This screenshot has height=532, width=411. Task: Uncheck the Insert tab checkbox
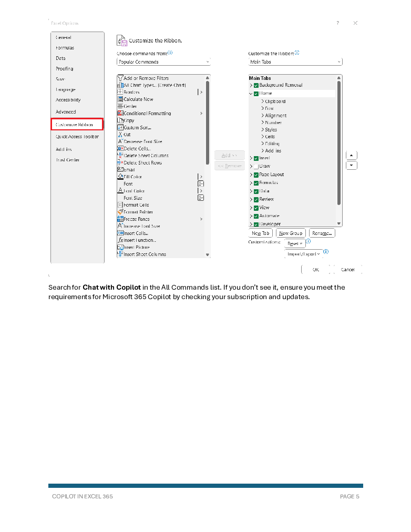(256, 158)
